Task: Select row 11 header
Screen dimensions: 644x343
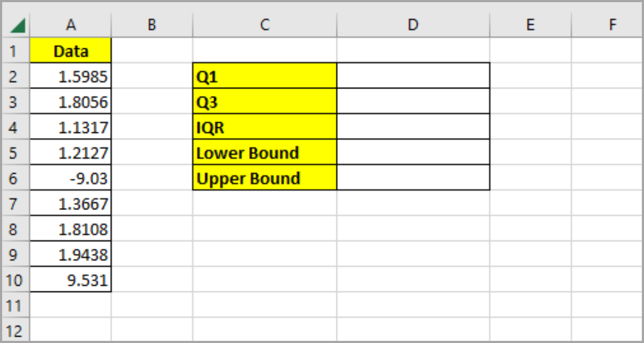Action: tap(13, 305)
